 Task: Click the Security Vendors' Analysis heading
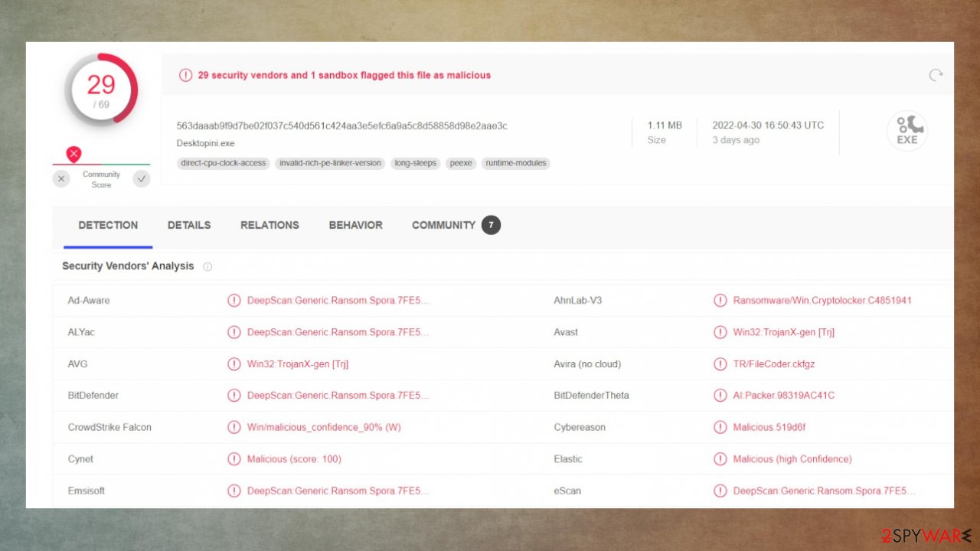point(128,266)
